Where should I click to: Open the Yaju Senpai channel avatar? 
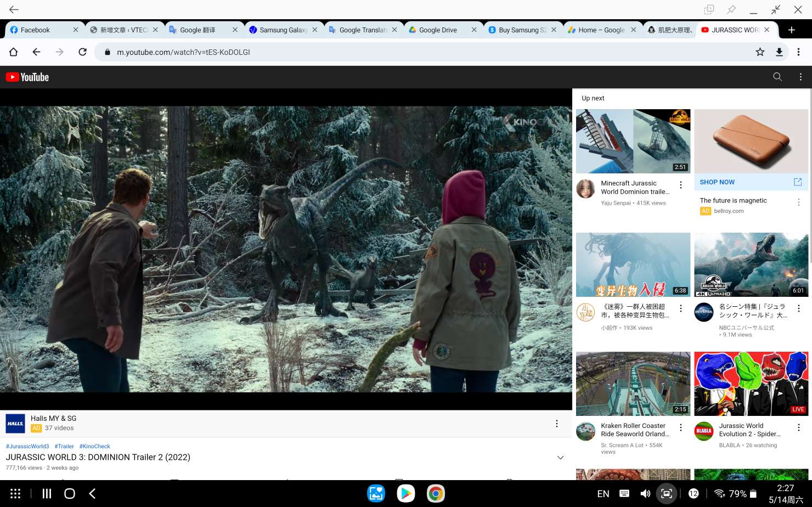[x=585, y=189]
